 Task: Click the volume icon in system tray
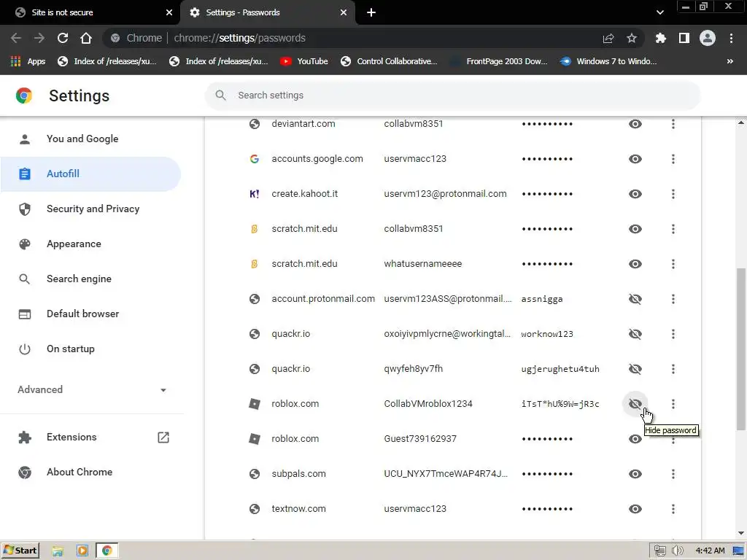tap(677, 551)
